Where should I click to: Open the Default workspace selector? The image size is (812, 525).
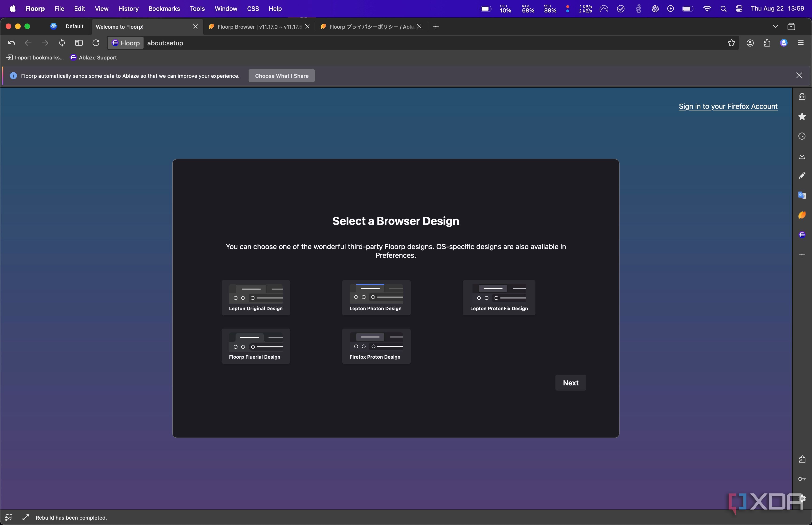click(67, 27)
